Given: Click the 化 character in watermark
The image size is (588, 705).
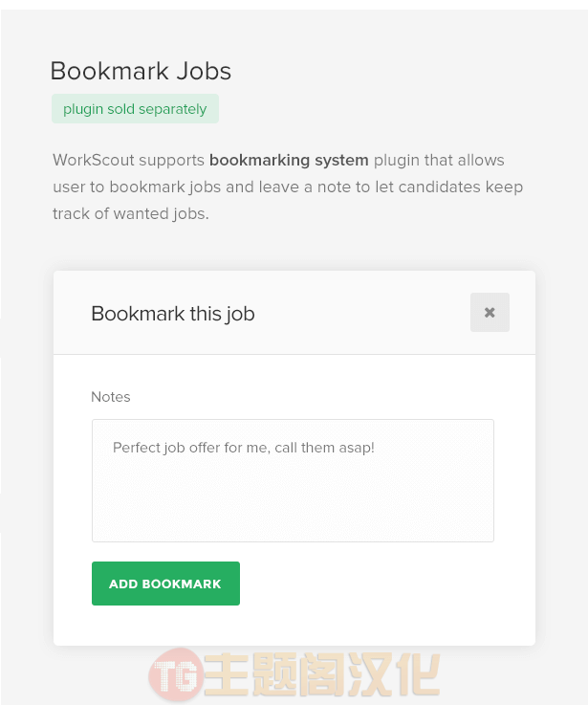Looking at the screenshot, I should [418, 673].
